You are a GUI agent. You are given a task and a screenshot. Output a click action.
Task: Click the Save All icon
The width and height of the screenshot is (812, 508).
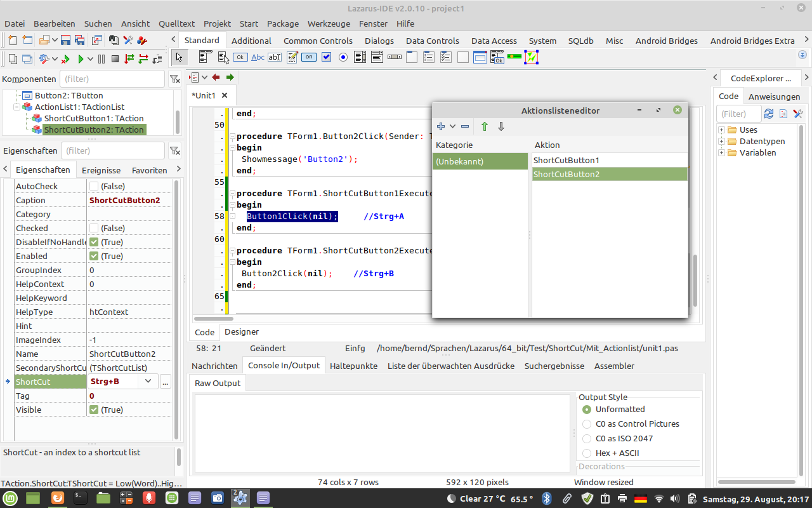pyautogui.click(x=80, y=40)
